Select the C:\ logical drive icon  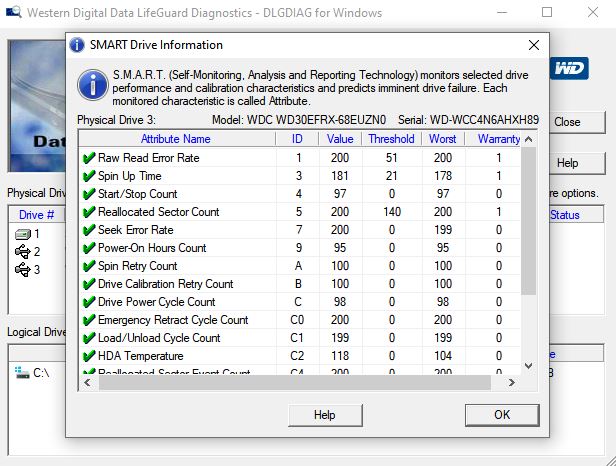tap(22, 372)
